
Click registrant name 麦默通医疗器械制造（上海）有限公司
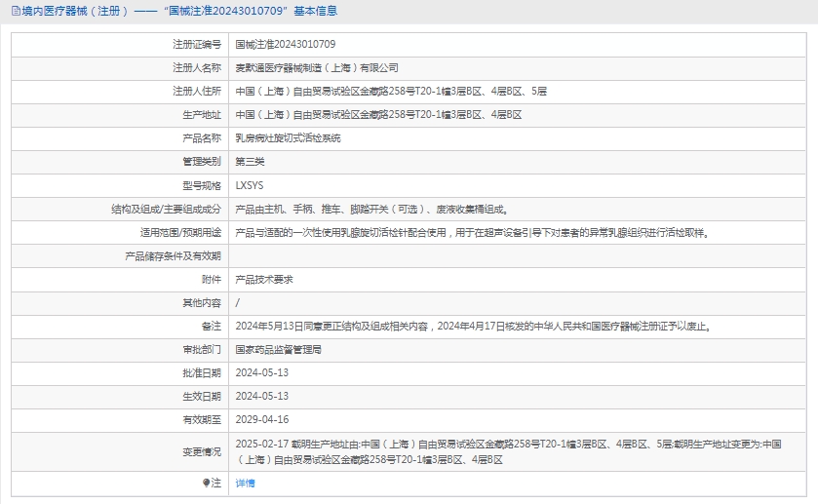click(x=317, y=68)
